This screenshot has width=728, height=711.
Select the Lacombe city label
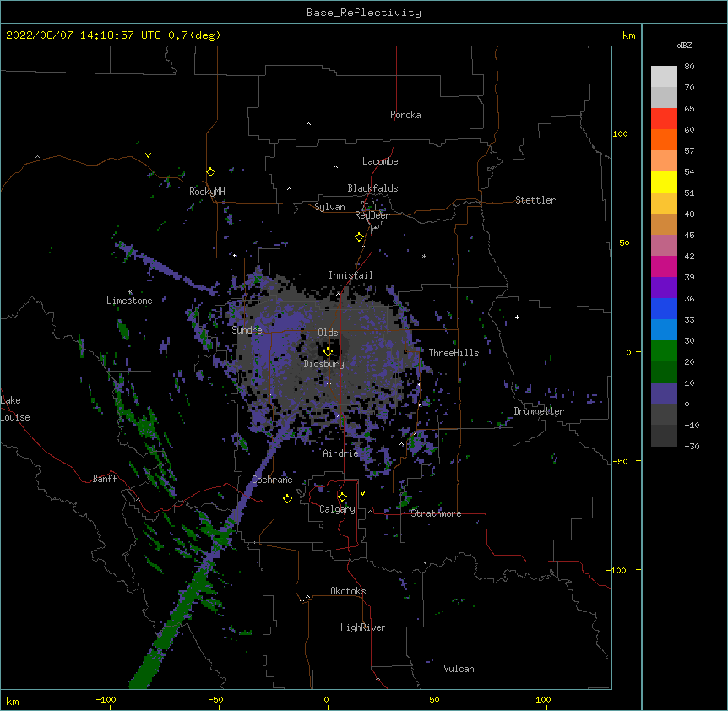(x=380, y=161)
